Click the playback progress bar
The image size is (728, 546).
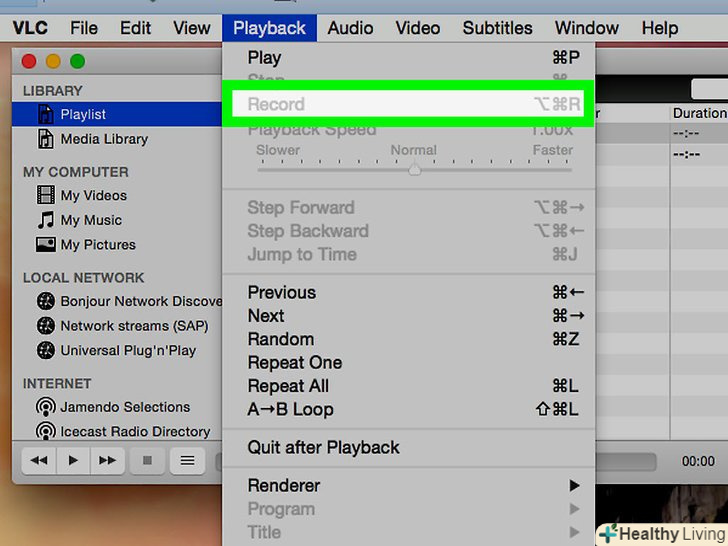(x=626, y=462)
